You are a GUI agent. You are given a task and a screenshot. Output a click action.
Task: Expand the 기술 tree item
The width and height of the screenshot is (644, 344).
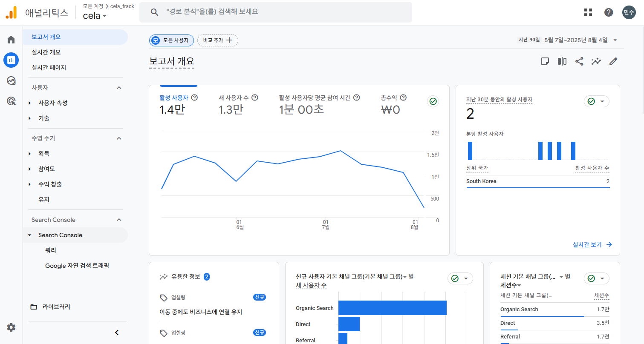[x=29, y=118]
